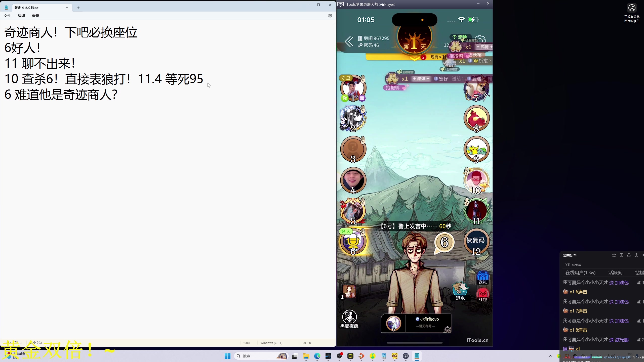
Task: Open danmaku helper settings icon
Action: 636,255
